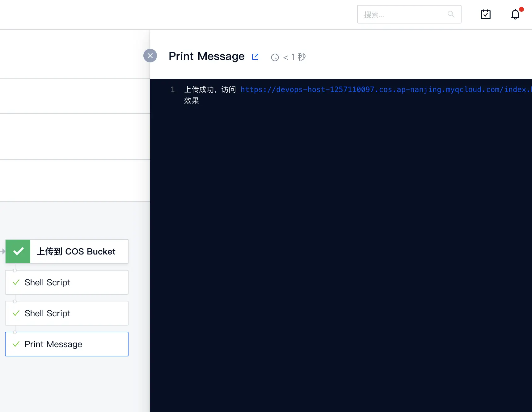Viewport: 532px width, 412px height.
Task: Click the check icon on the first Shell Script step
Action: coord(16,282)
